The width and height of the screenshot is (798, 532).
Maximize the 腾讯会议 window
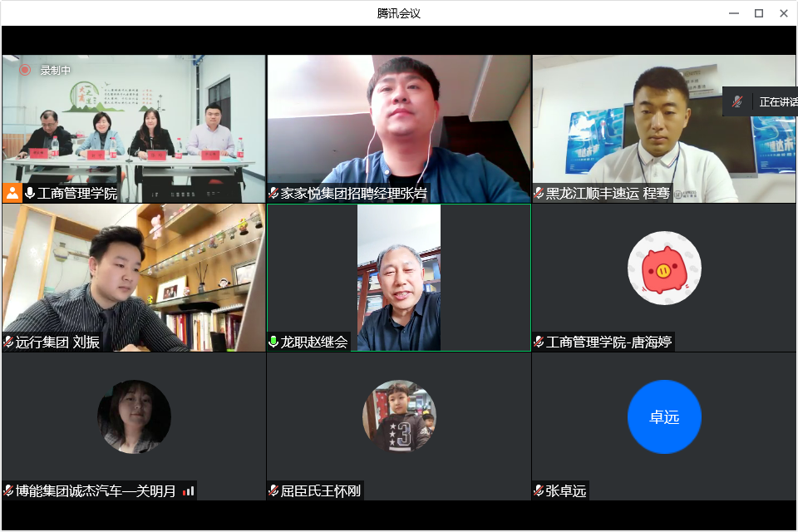(758, 13)
